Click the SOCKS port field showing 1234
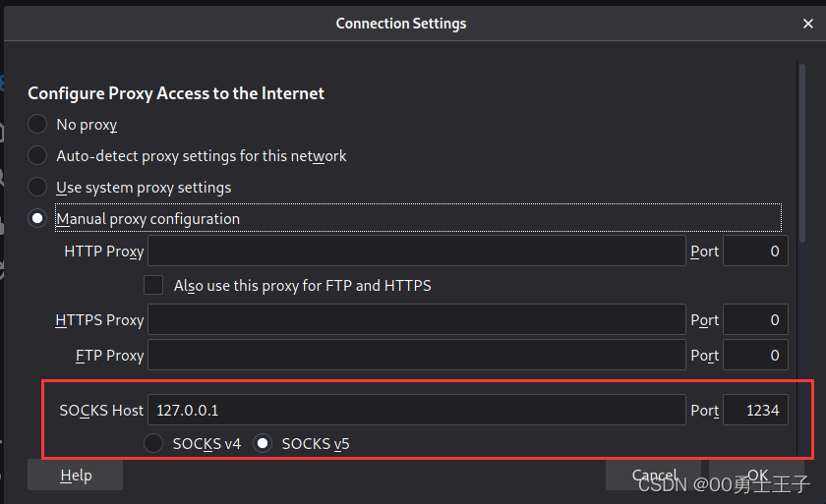826x504 pixels. [x=755, y=410]
